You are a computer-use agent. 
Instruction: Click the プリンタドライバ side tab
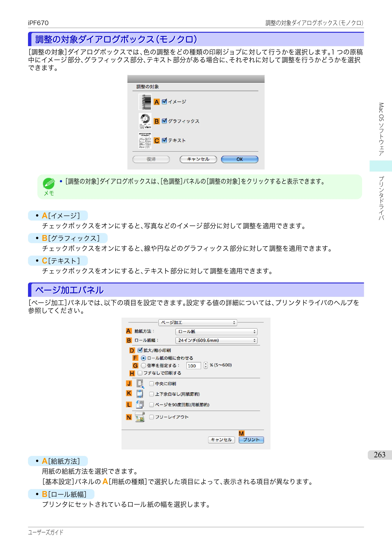pyautogui.click(x=381, y=198)
